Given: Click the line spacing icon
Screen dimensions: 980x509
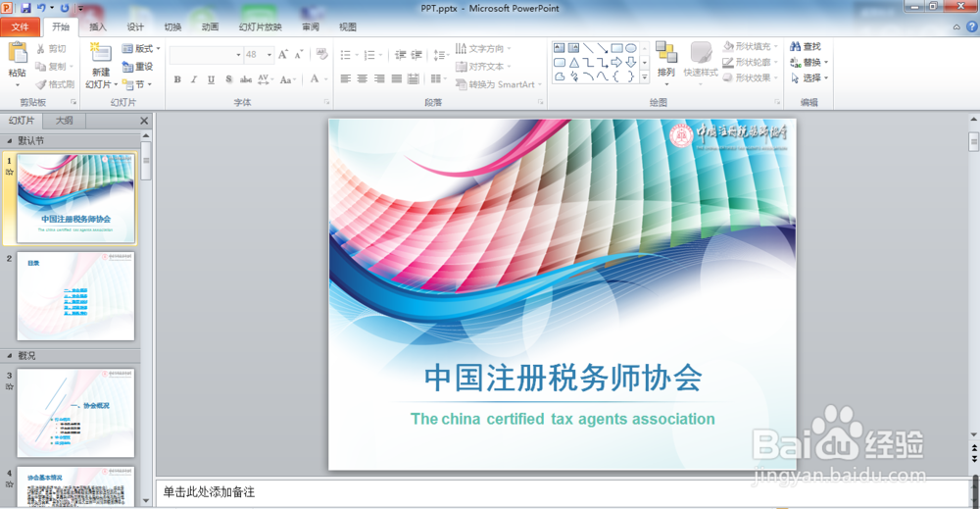Looking at the screenshot, I should point(439,55).
